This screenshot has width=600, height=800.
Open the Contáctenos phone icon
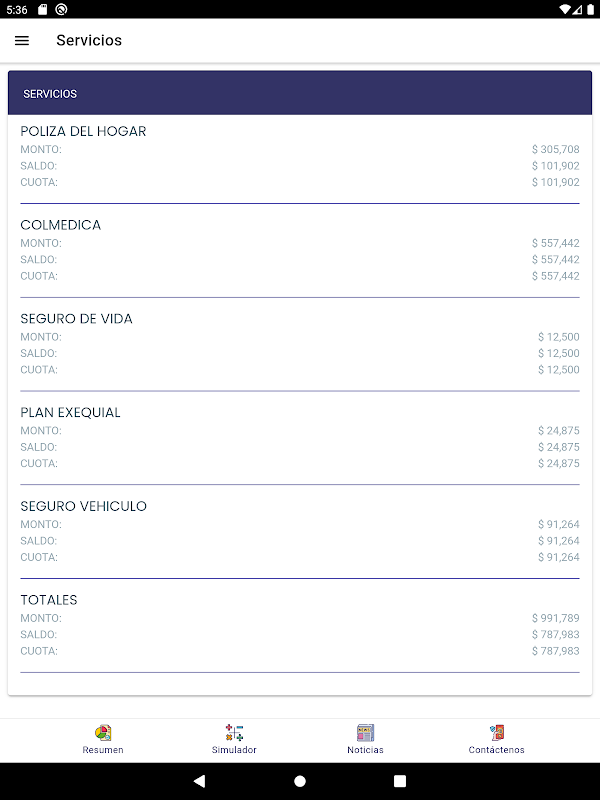click(496, 732)
